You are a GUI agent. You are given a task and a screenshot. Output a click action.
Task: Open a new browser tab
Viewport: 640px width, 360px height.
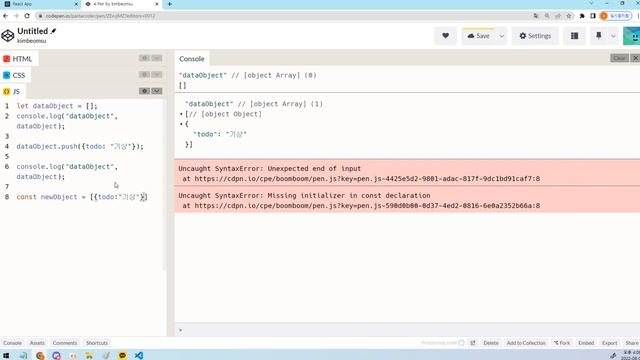(x=169, y=4)
